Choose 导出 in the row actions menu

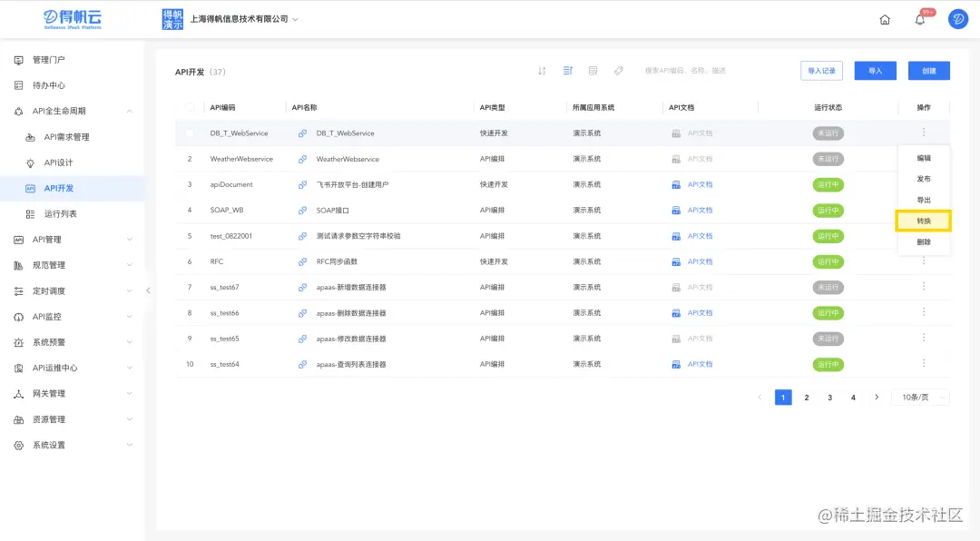point(924,200)
